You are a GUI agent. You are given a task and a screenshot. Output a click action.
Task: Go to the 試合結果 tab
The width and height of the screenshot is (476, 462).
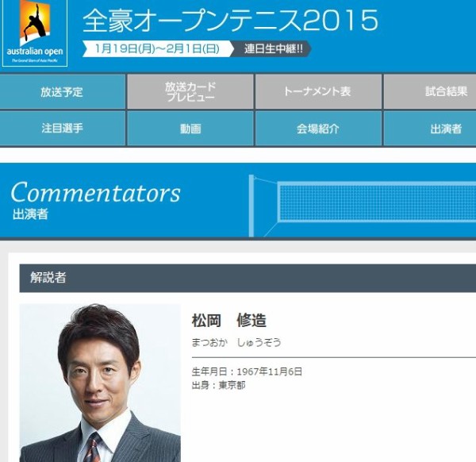430,91
